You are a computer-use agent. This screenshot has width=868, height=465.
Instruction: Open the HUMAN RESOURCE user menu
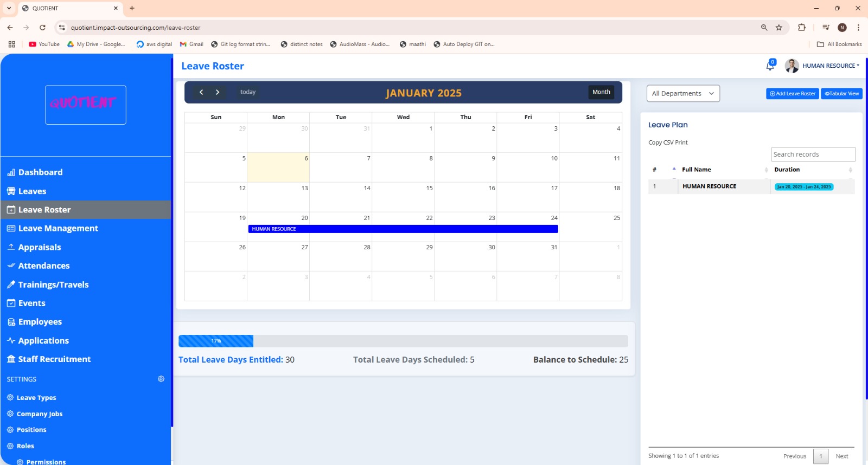click(830, 66)
